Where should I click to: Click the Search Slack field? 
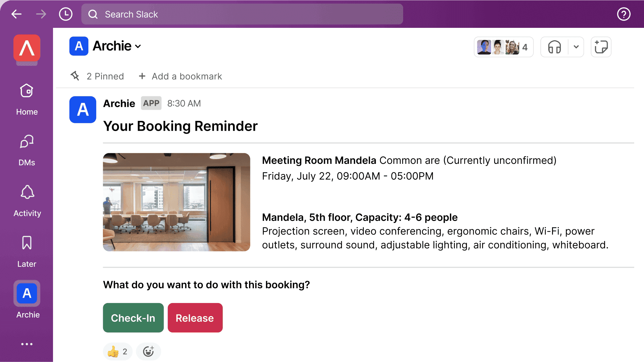242,14
